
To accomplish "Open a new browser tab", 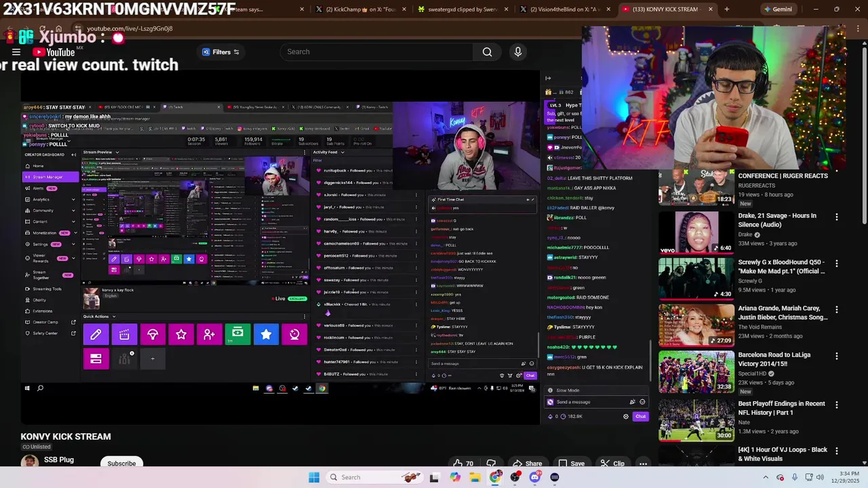I will 726,9.
